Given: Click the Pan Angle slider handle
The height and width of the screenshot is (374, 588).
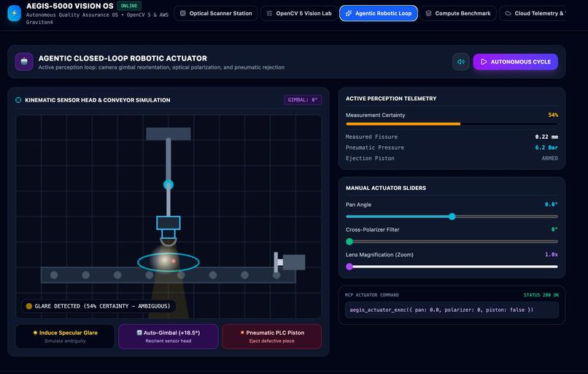Looking at the screenshot, I should [x=452, y=216].
